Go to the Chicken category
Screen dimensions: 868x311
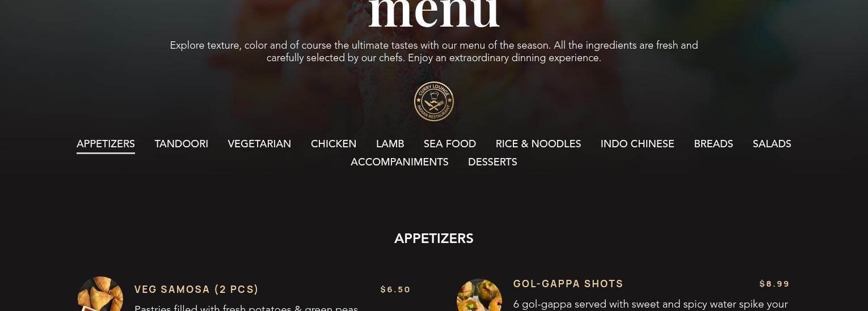334,144
